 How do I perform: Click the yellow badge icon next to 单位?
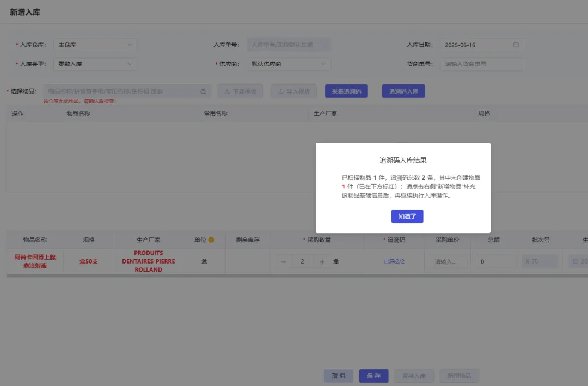213,240
